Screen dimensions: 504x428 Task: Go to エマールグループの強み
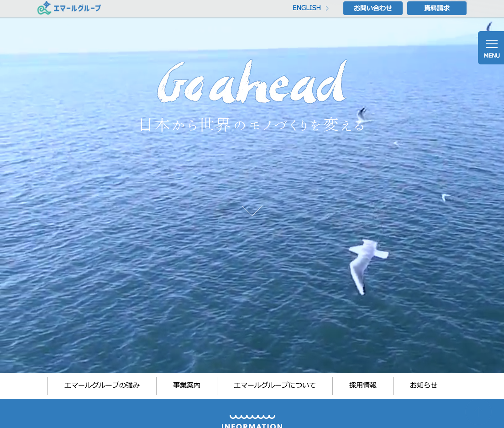pyautogui.click(x=102, y=386)
